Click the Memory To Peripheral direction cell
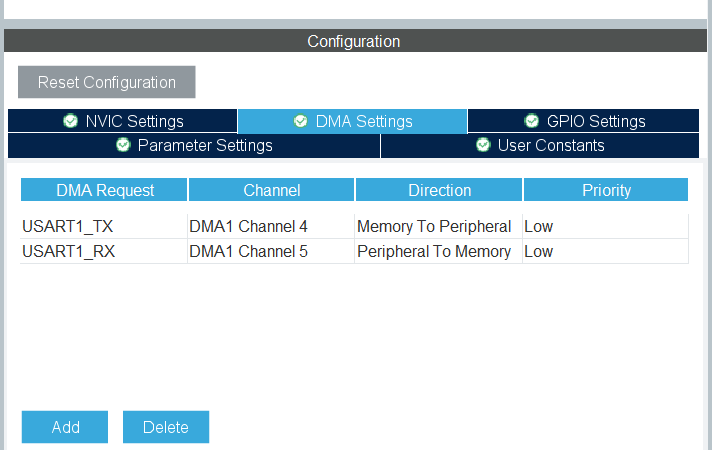Viewport: 712px width, 450px height. [x=439, y=226]
